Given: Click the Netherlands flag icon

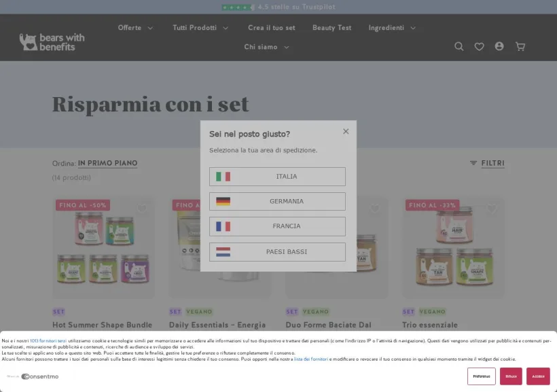Looking at the screenshot, I should [223, 252].
